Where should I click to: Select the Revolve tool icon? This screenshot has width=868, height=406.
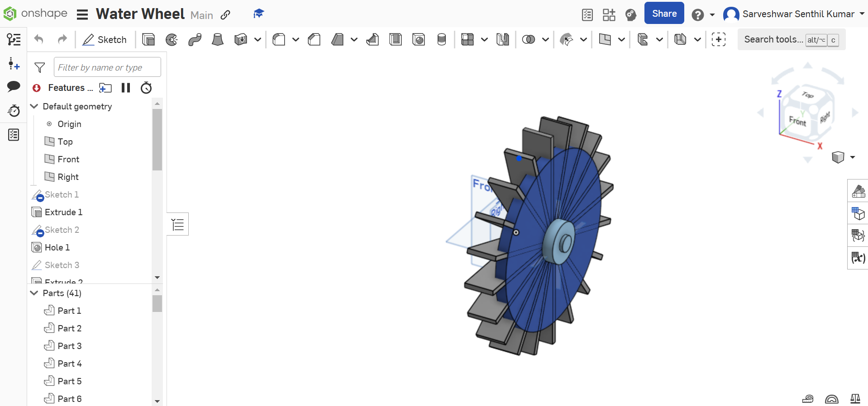172,40
